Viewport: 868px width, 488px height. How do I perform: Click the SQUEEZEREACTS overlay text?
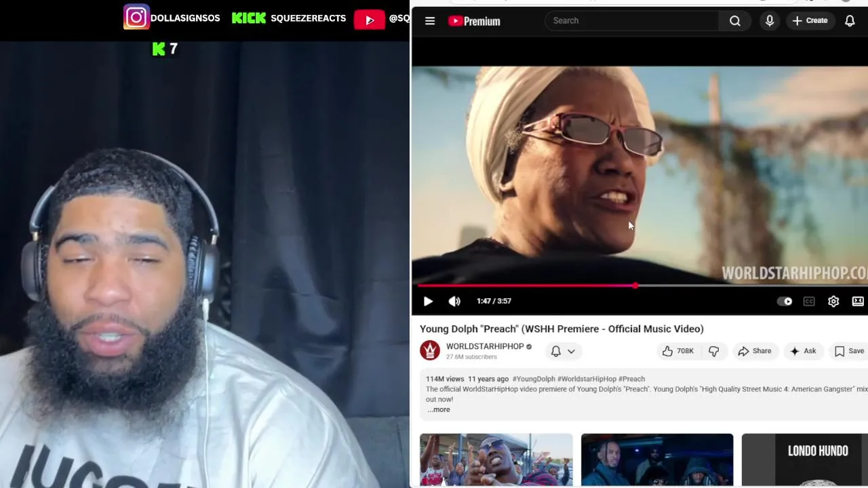pos(309,18)
